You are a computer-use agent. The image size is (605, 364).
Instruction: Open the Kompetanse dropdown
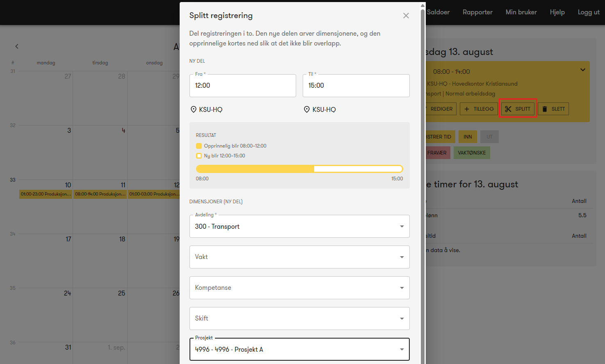tap(299, 288)
